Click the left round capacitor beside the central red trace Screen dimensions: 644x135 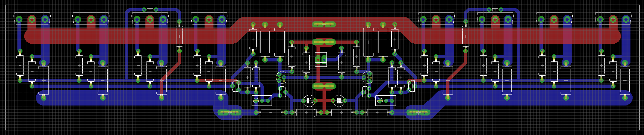(309, 101)
